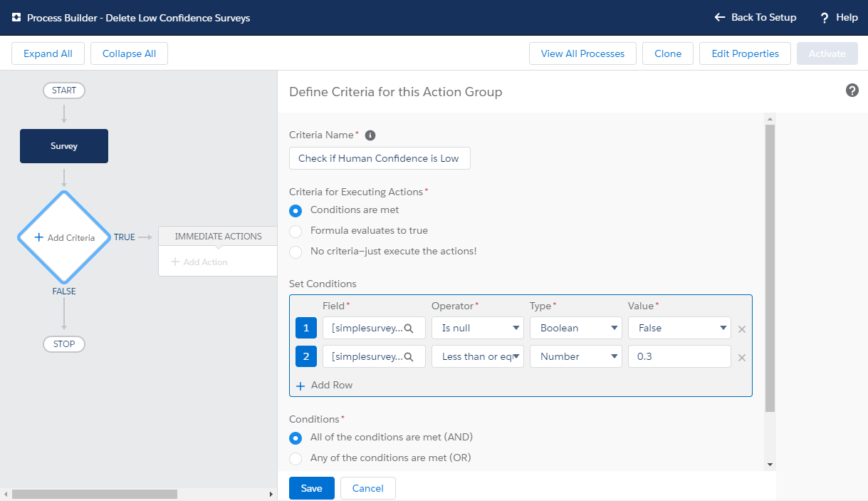Select the Conditions are met option
This screenshot has height=501, width=868.
296,210
